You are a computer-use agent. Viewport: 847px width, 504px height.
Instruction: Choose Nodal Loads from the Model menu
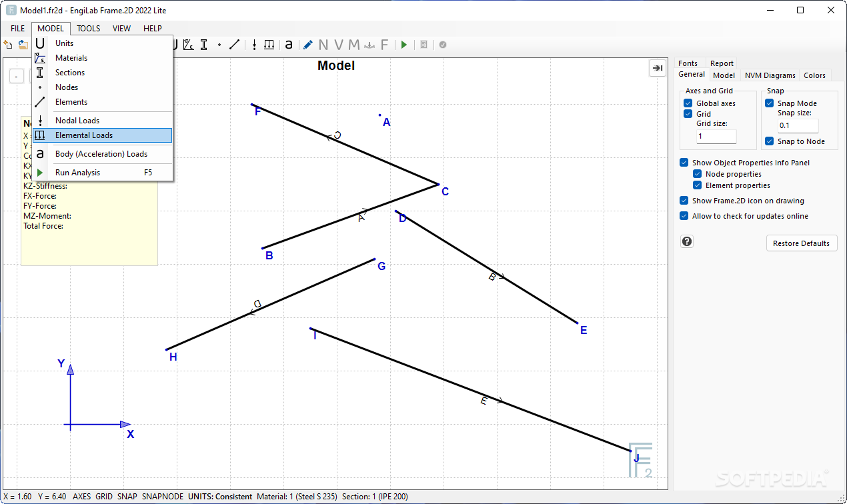[x=103, y=121]
